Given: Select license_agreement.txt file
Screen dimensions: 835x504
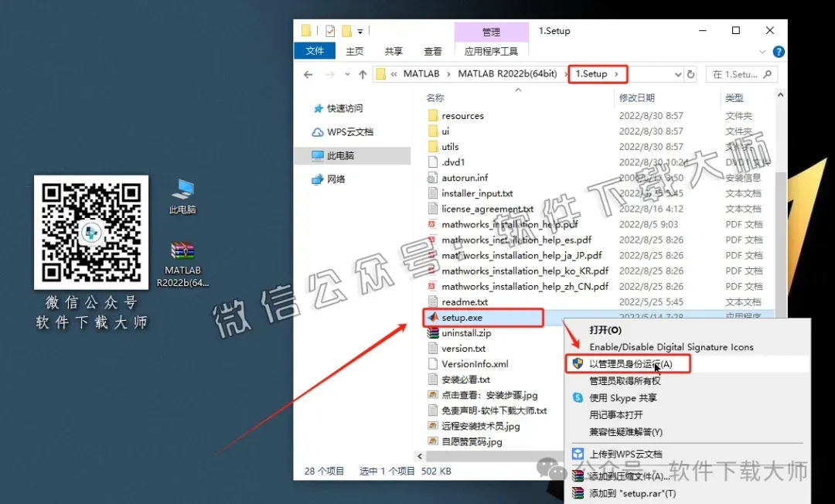Looking at the screenshot, I should [x=487, y=209].
